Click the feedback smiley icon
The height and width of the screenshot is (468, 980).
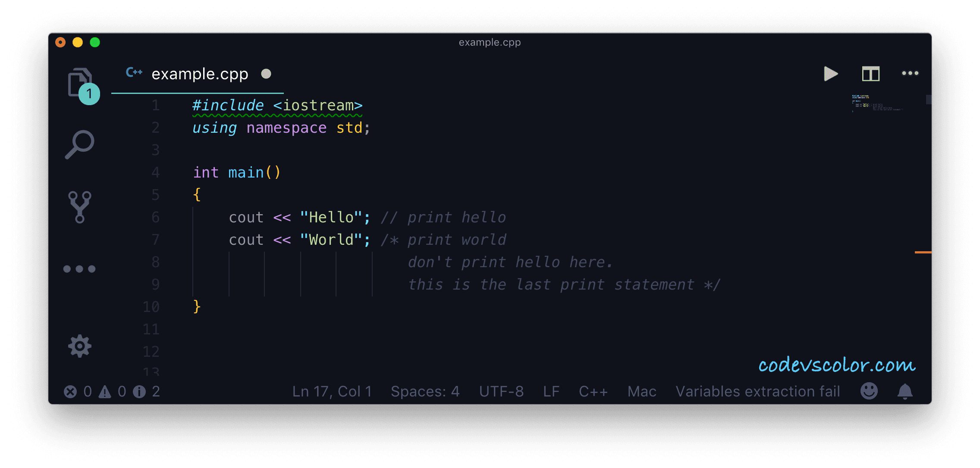tap(869, 391)
